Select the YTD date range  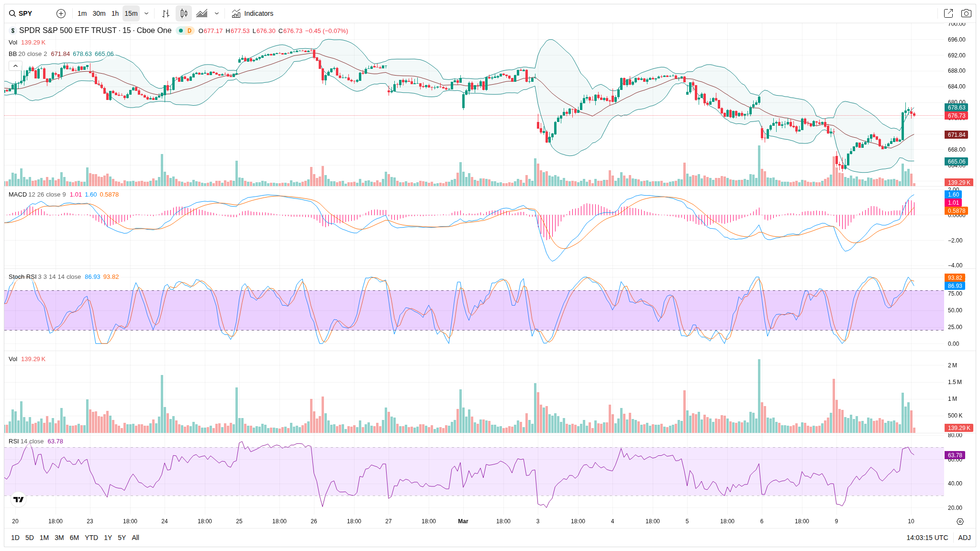coord(91,538)
